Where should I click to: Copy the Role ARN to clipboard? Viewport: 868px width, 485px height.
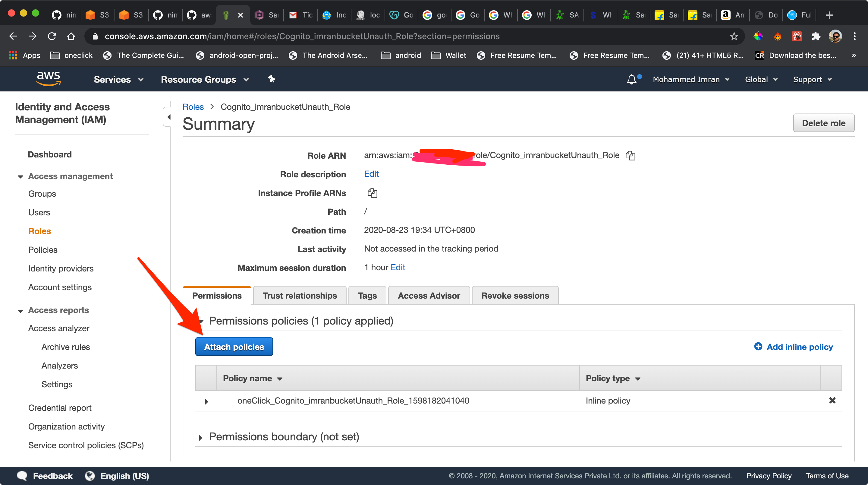pos(630,155)
